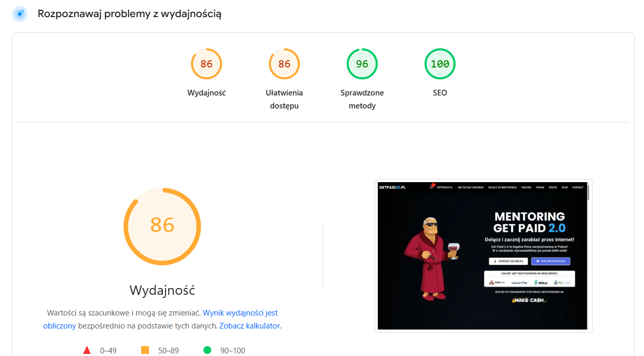This screenshot has height=356, width=644.
Task: Select the small Wydajność score gauge
Action: tap(207, 64)
